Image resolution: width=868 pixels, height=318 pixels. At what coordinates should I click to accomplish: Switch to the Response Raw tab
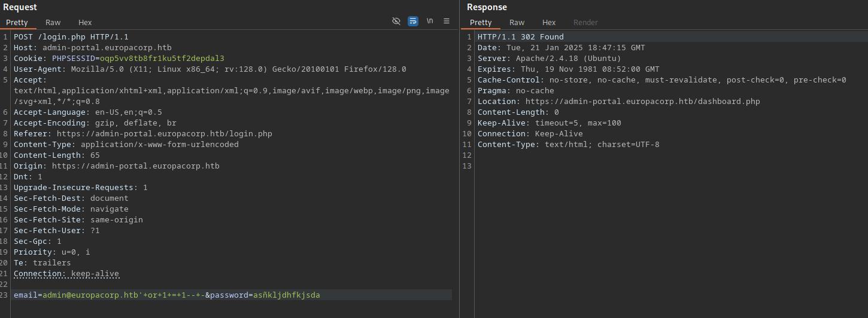pos(517,22)
